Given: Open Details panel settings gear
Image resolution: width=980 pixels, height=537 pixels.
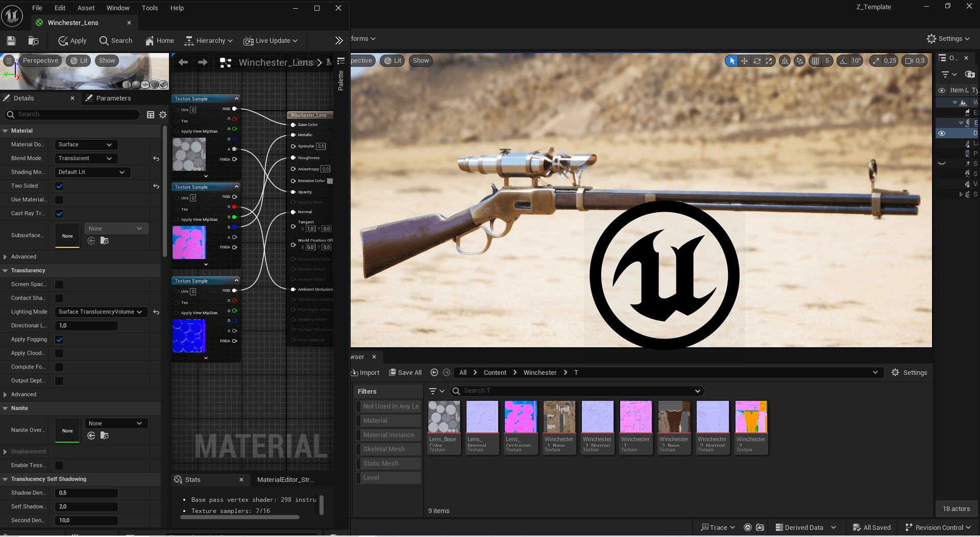Looking at the screenshot, I should click(163, 115).
